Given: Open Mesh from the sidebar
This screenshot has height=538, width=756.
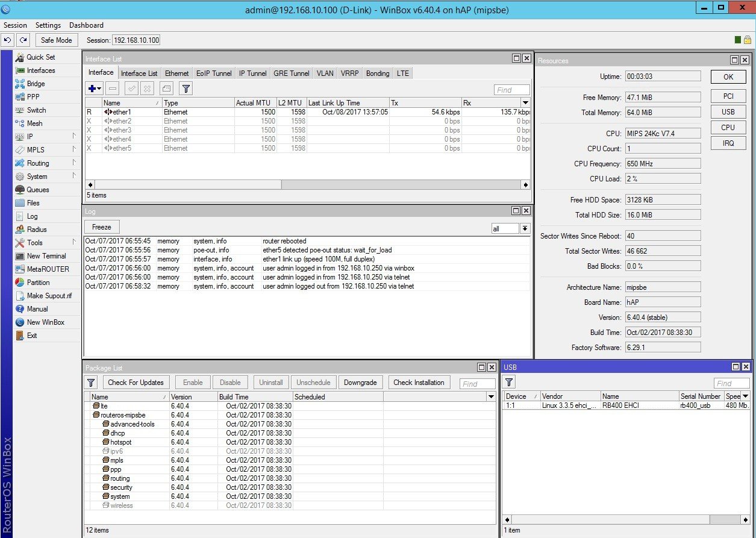Looking at the screenshot, I should pos(35,124).
